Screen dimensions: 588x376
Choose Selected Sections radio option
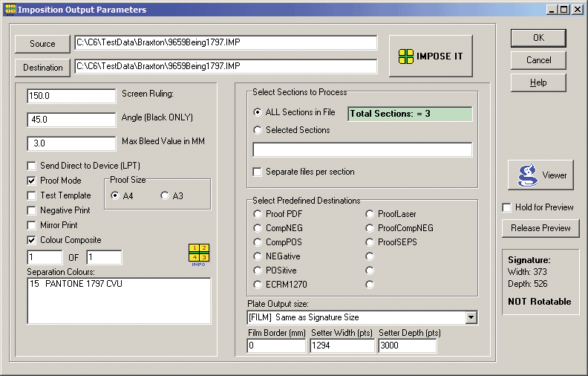(258, 130)
